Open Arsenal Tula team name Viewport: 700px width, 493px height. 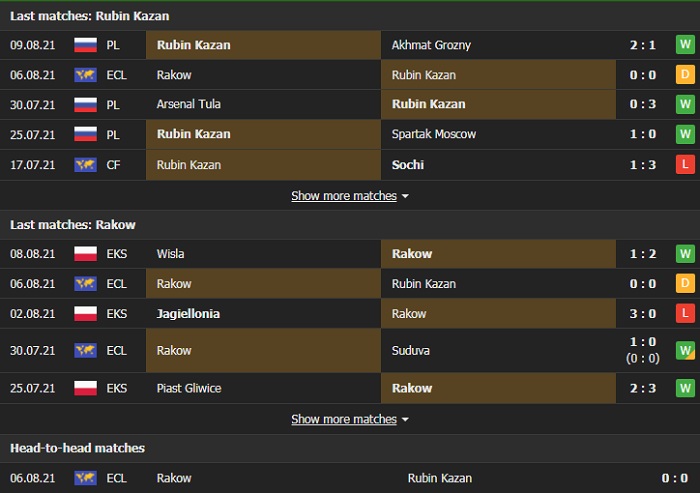[188, 104]
